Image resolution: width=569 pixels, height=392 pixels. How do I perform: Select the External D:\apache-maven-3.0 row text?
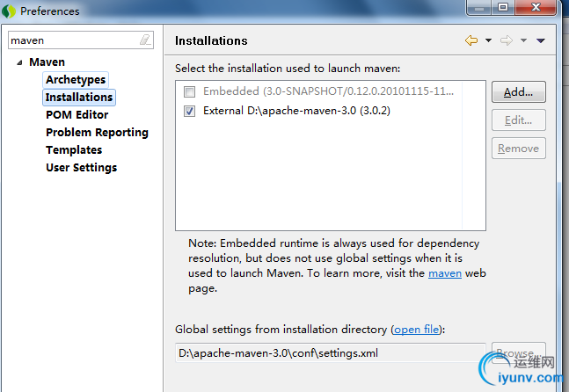pyautogui.click(x=296, y=111)
